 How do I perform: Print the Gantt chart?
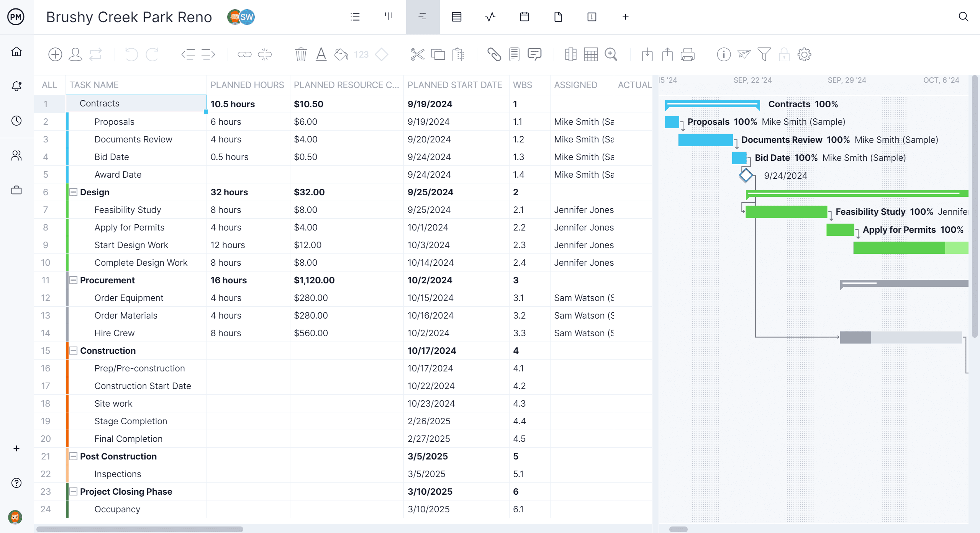(x=687, y=54)
